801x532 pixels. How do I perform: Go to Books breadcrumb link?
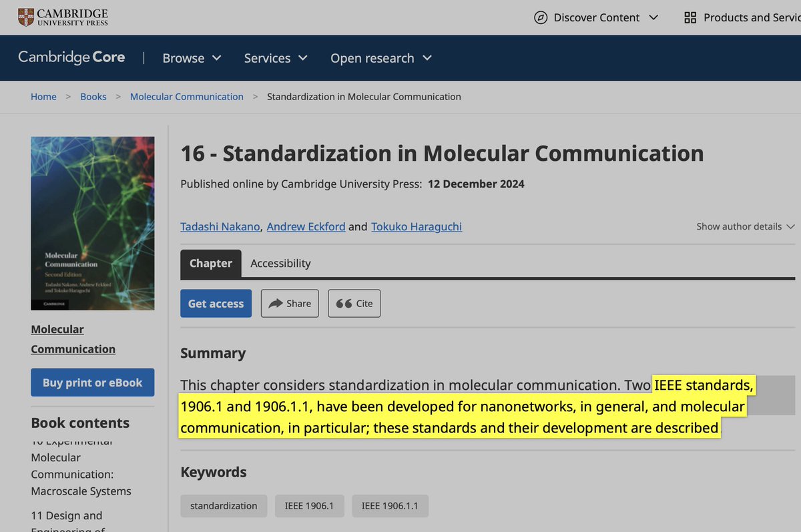click(x=93, y=97)
